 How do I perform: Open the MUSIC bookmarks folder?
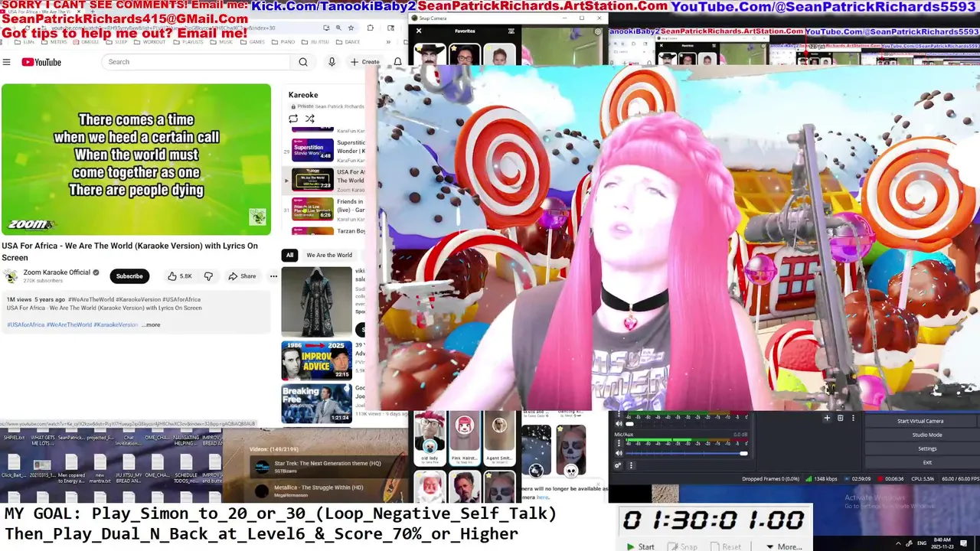pos(223,42)
